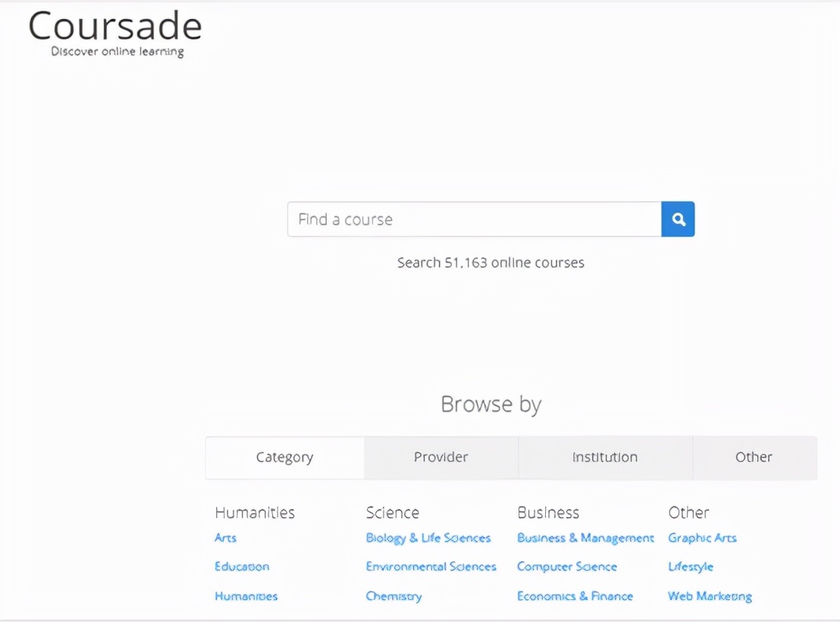
Task: Select the Category tab
Action: (x=284, y=457)
